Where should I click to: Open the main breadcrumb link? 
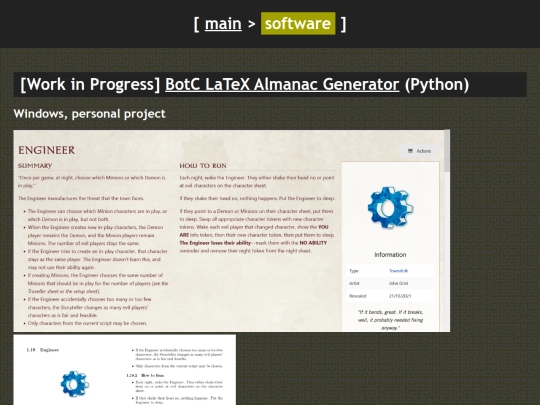tap(223, 24)
